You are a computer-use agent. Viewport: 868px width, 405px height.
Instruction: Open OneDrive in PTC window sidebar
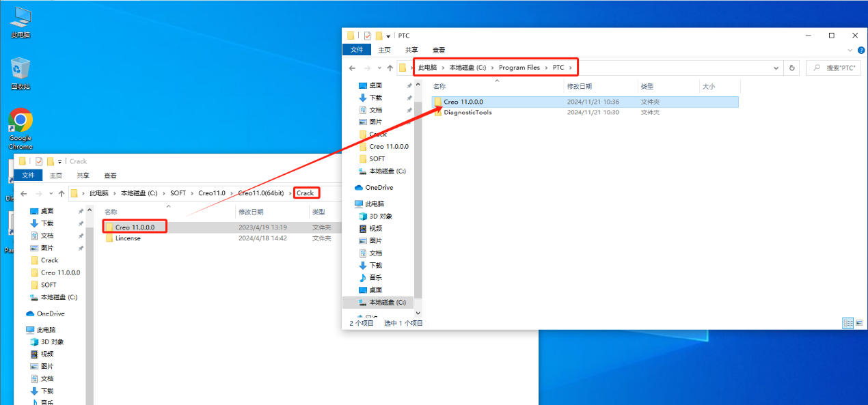point(374,187)
